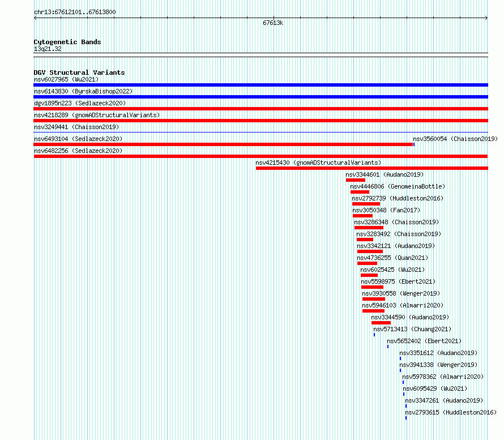Select nsv3930558 (Wenger2019) label
Viewport: 504px width, 440px height.
pyautogui.click(x=401, y=293)
